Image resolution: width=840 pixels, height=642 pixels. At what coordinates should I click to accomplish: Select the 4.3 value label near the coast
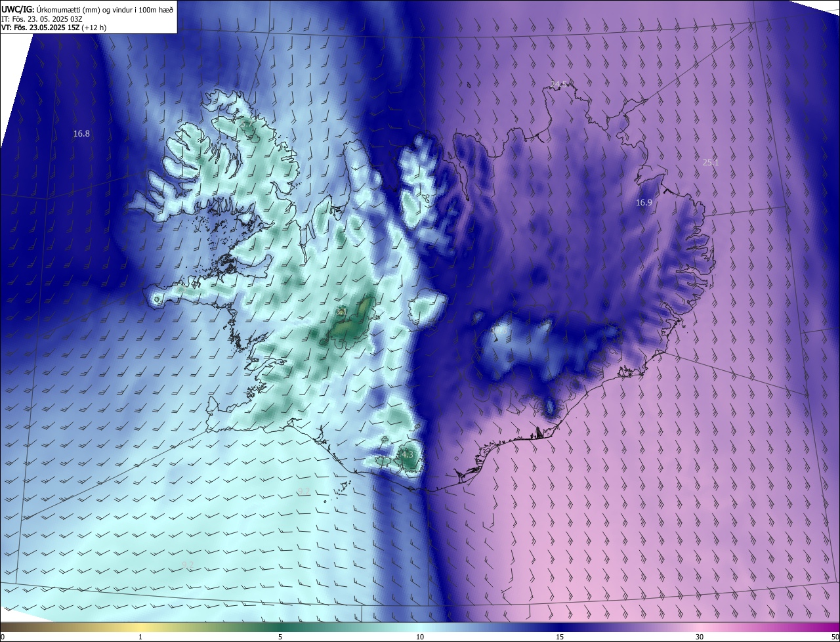pyautogui.click(x=406, y=454)
